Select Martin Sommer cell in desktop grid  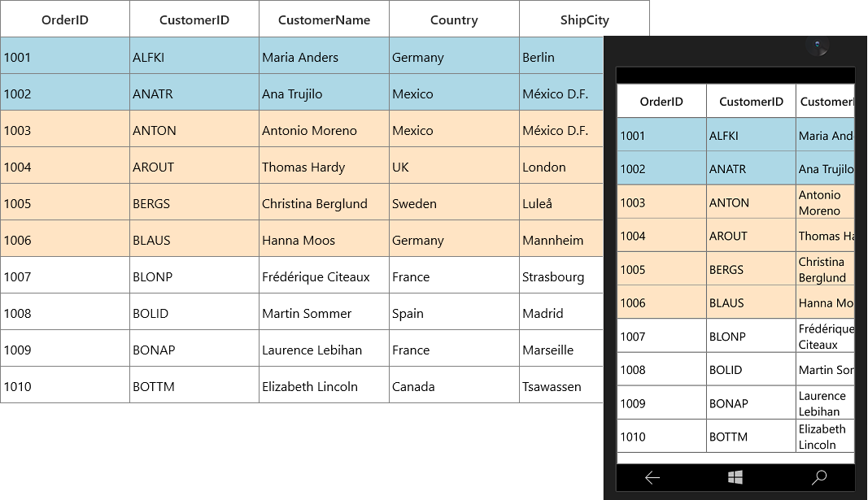pos(324,311)
